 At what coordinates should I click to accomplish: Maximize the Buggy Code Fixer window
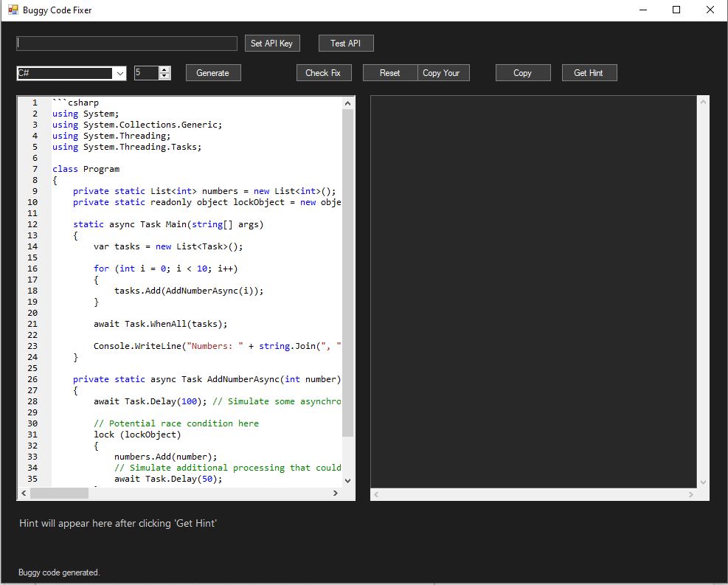coord(676,10)
